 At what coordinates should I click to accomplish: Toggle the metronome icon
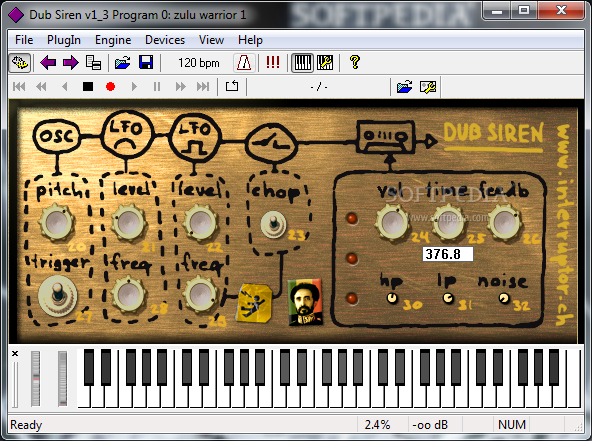pos(244,62)
